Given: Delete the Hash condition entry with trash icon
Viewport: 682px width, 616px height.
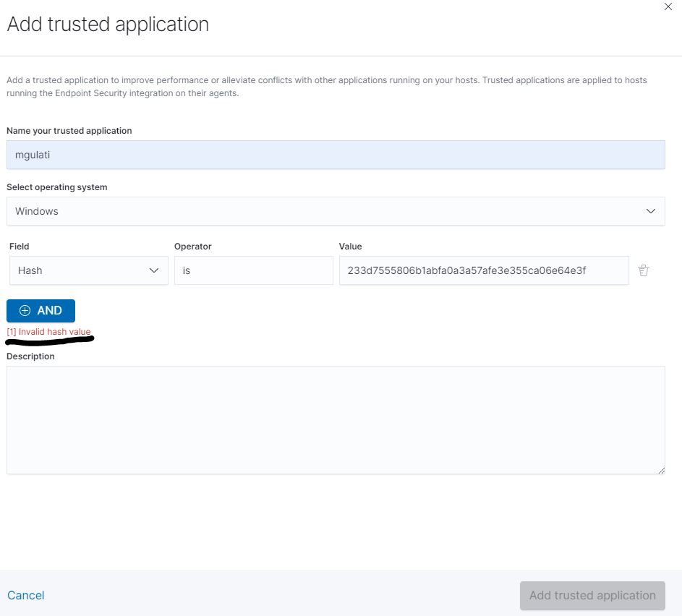Looking at the screenshot, I should pos(643,270).
